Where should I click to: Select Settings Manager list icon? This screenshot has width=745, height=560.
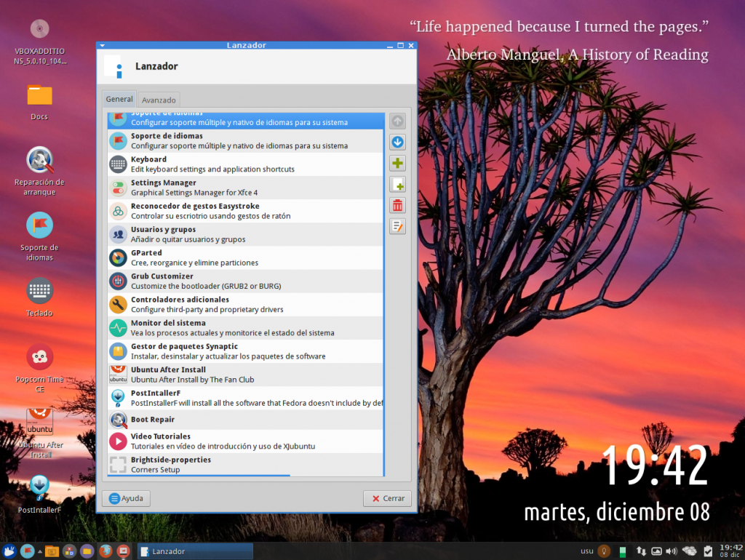pyautogui.click(x=119, y=188)
